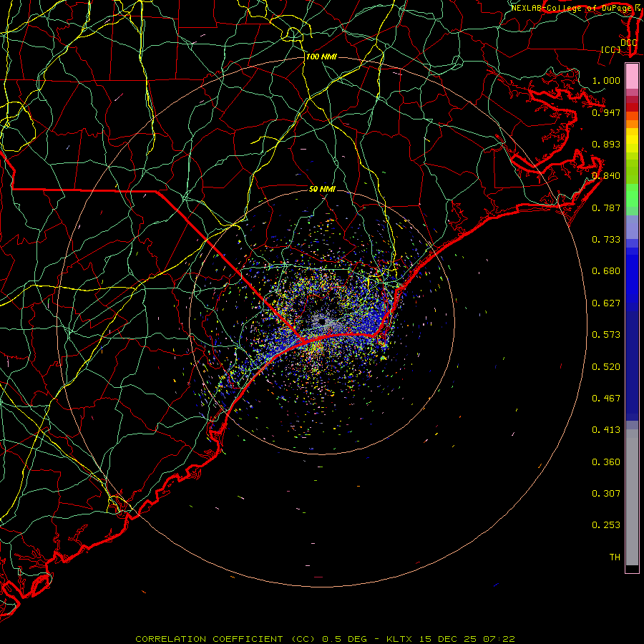Viewport: 644px width, 644px height.
Task: Click the NEXLAB-College of DuPage label
Action: [x=573, y=8]
